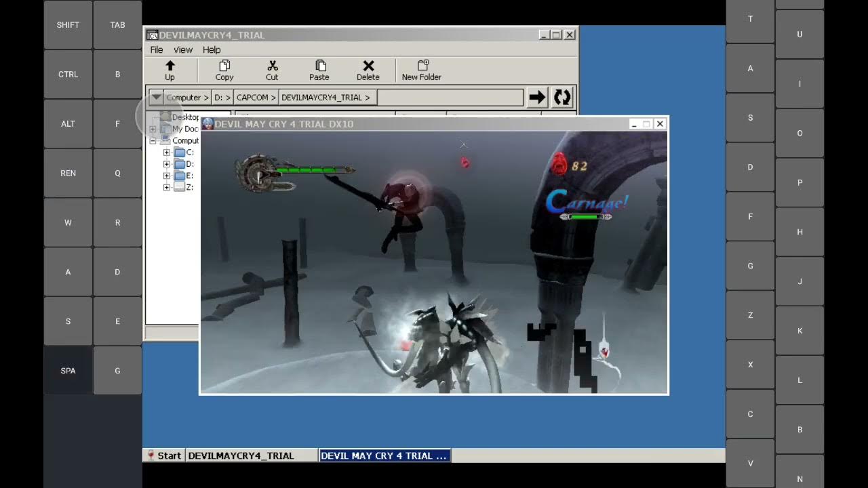This screenshot has height=488, width=868.
Task: Tap the Z on-screen key
Action: pos(750,316)
